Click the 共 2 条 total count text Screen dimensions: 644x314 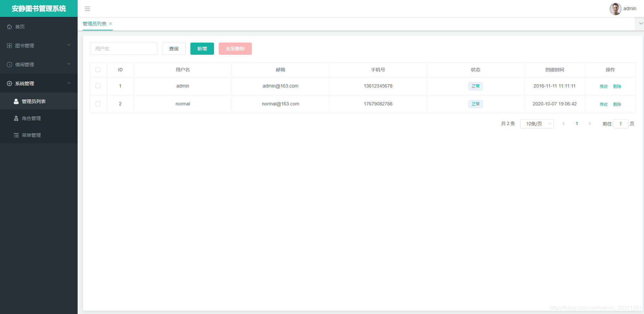[x=508, y=124]
